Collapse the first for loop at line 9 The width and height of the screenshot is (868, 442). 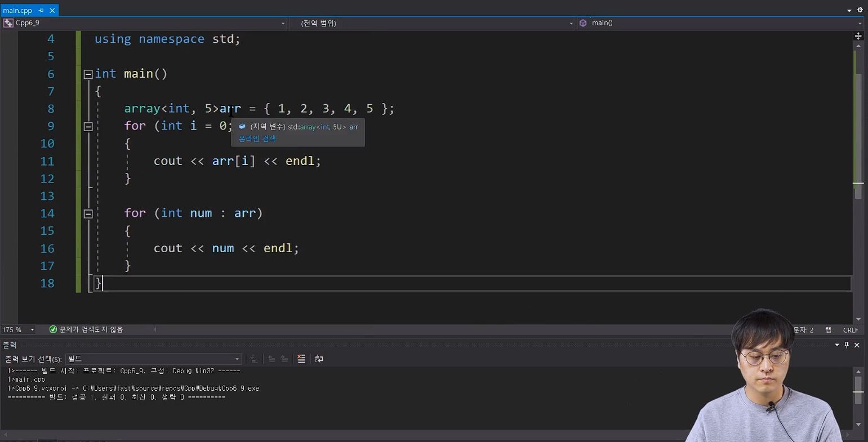pos(88,126)
